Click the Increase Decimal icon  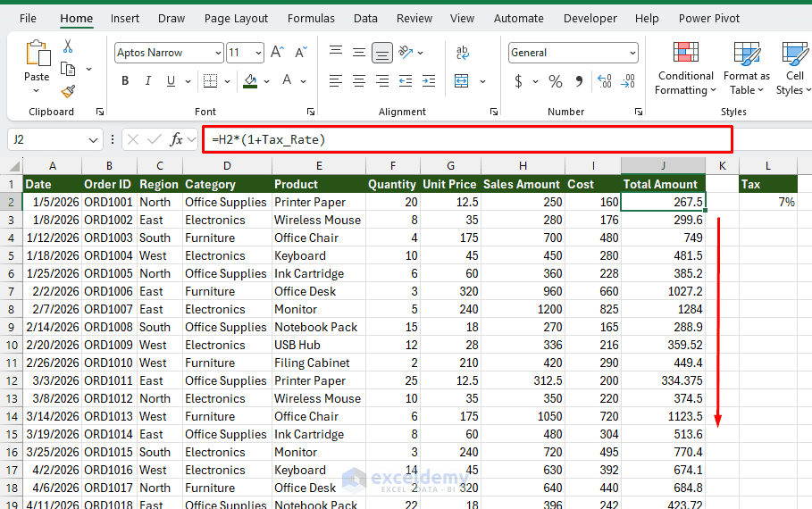pos(605,80)
